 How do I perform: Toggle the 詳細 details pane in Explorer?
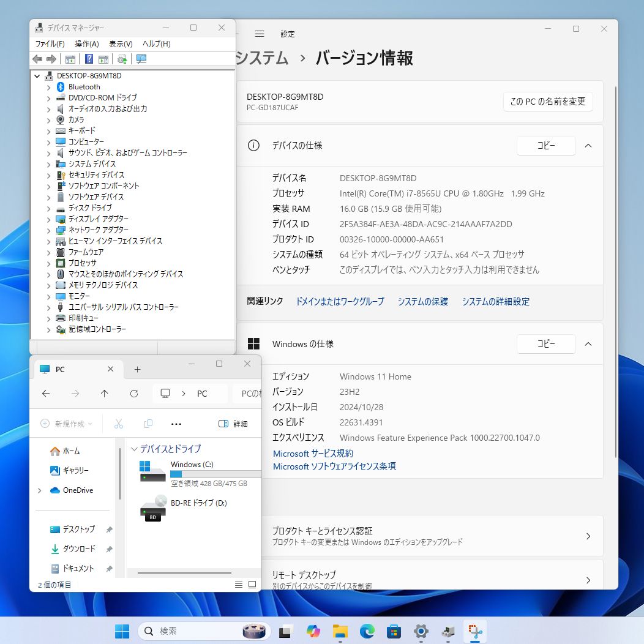coord(233,424)
